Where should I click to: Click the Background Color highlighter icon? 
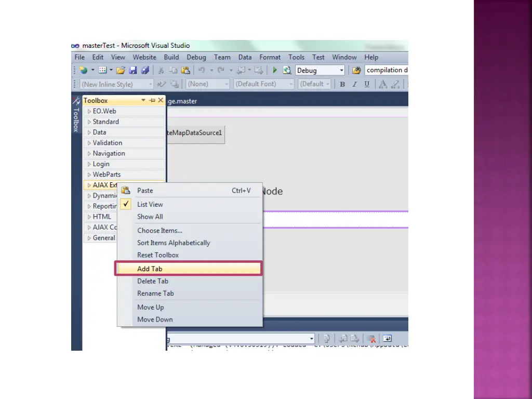(x=395, y=84)
